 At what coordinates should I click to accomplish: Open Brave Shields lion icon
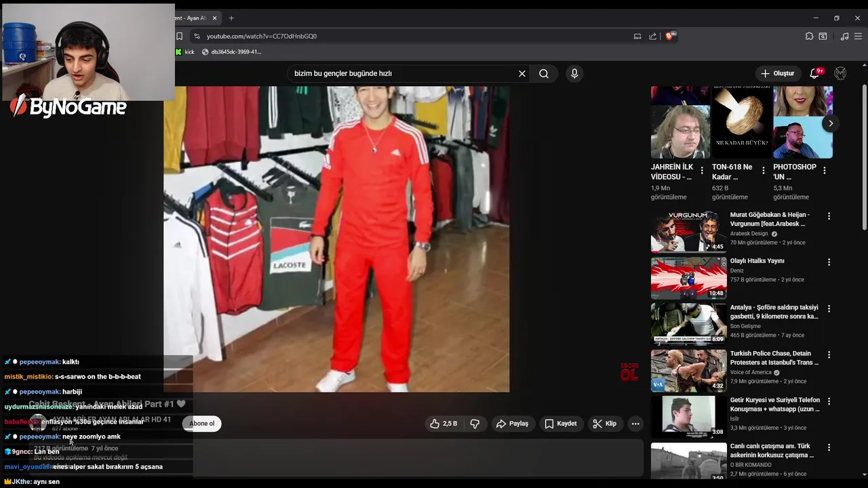[x=670, y=36]
